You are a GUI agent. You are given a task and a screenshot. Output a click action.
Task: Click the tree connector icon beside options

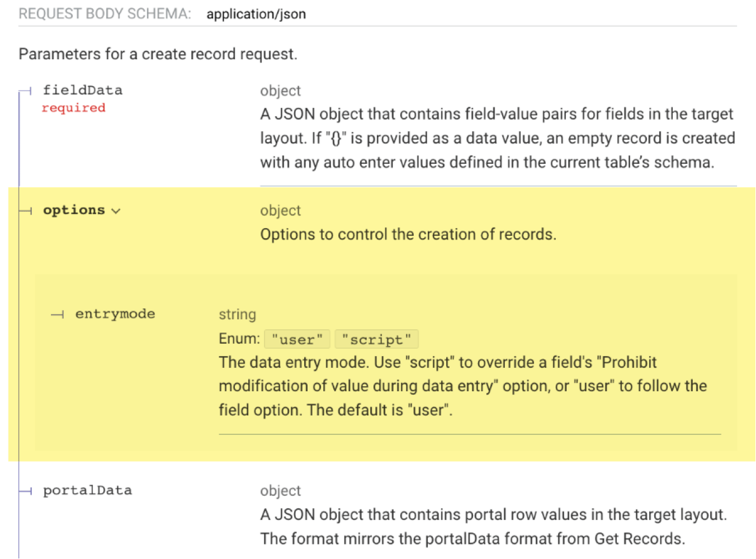(x=26, y=211)
